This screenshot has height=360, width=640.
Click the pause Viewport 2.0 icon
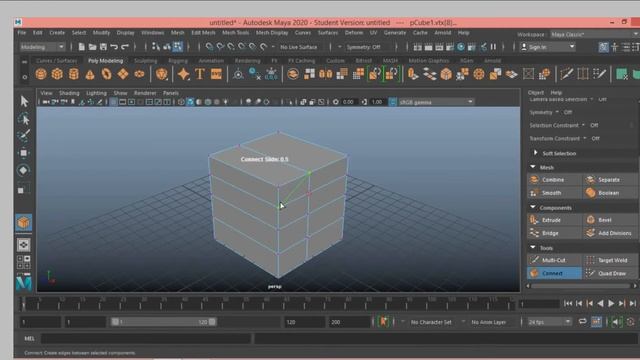click(493, 47)
